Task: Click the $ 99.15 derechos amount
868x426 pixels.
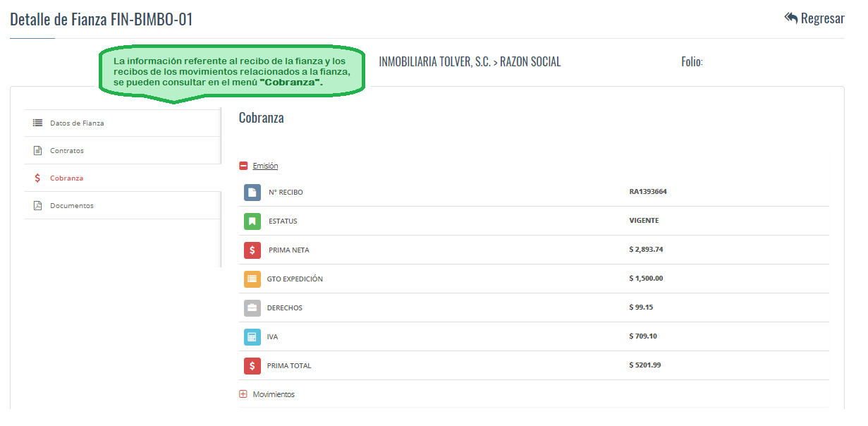Action: tap(641, 307)
